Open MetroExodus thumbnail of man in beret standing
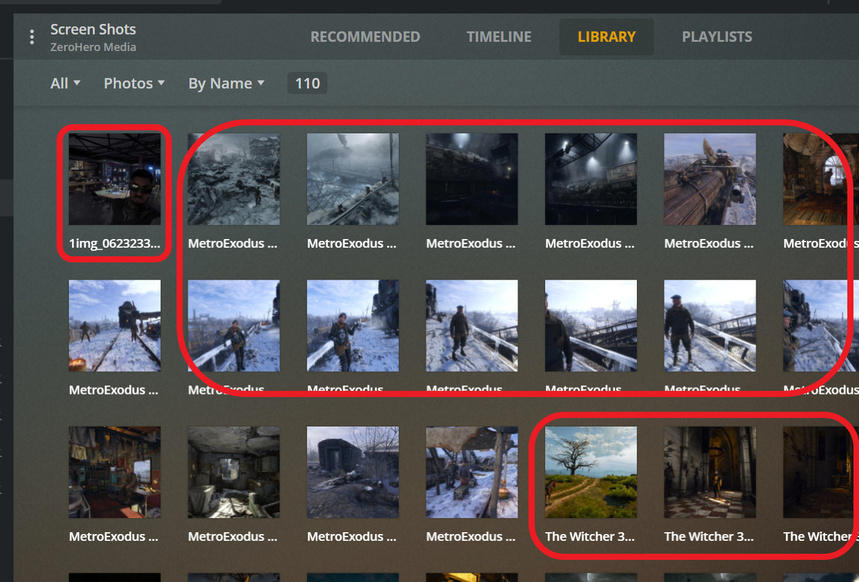The height and width of the screenshot is (582, 859). (710, 326)
